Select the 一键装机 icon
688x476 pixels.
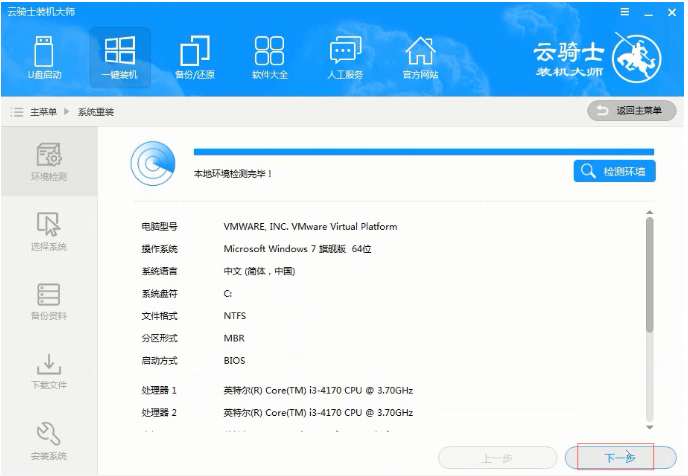point(120,58)
